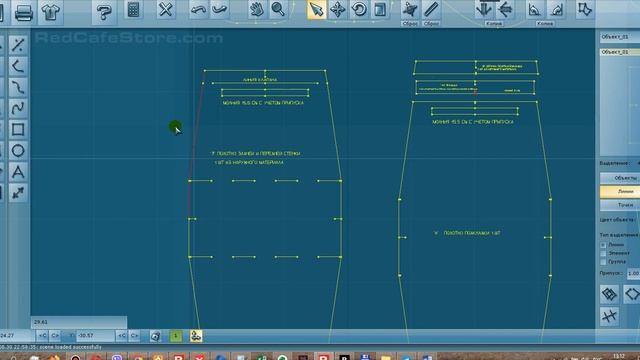Click the ruler line tool above second Сброс
Screen dimensions: 640x360
(431, 9)
